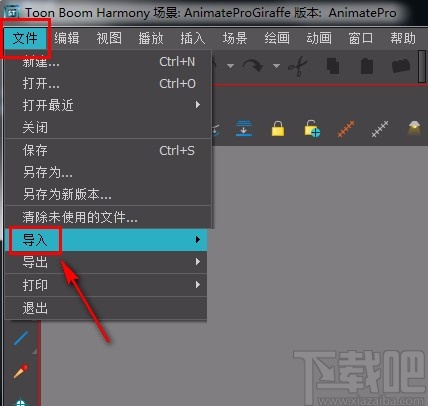Choose 新建... from the file menu

tap(109, 62)
